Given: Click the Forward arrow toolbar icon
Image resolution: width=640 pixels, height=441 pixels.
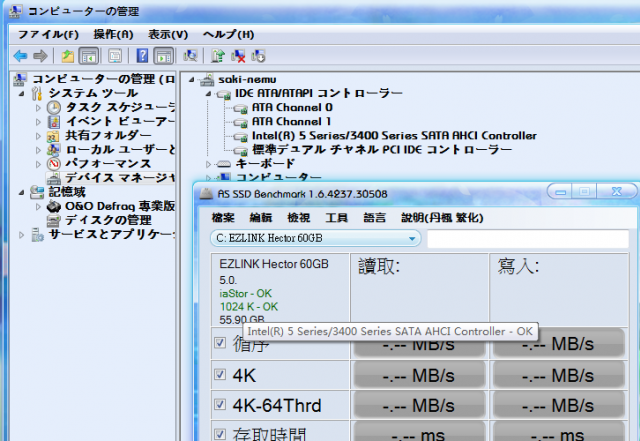Looking at the screenshot, I should pos(40,56).
